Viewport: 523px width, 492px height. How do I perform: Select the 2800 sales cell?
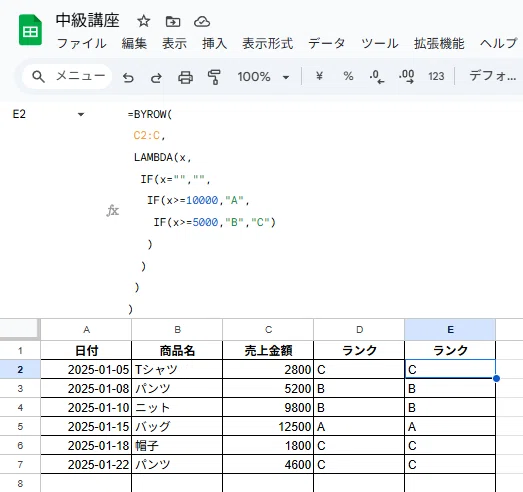click(x=268, y=369)
